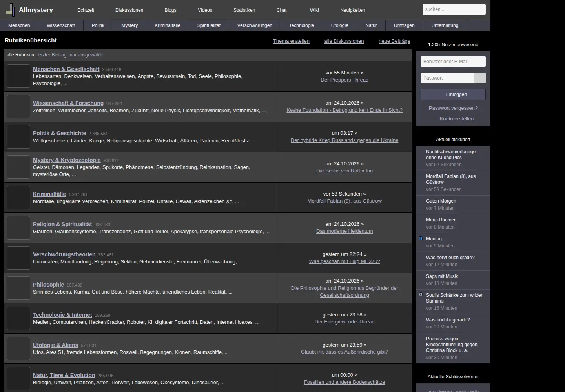This screenshot has width=565, height=392.
Task: Click the Einloggen button
Action: [453, 94]
